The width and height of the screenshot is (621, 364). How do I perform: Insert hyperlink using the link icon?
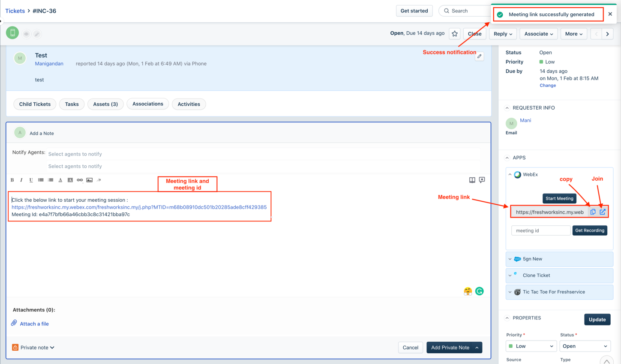80,180
